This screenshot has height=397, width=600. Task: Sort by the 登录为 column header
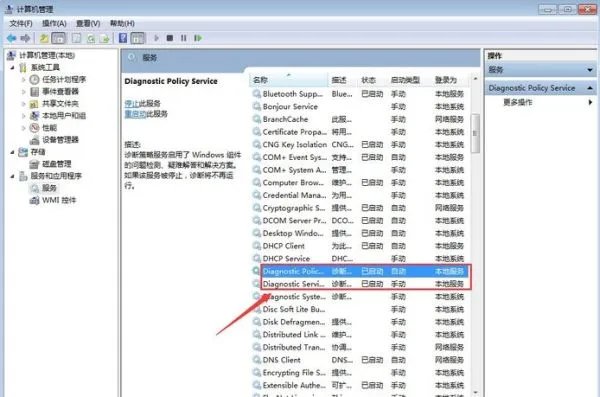[x=451, y=80]
